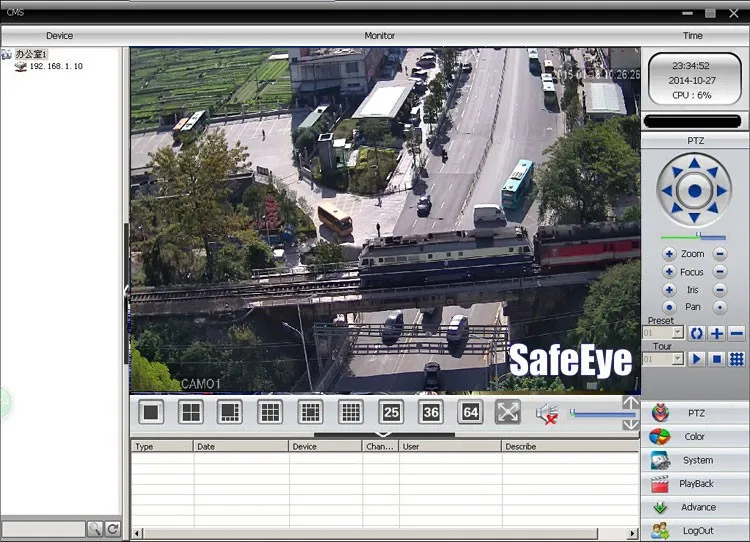The width and height of the screenshot is (750, 542).
Task: Open the Tour settings grid icon
Action: [737, 359]
